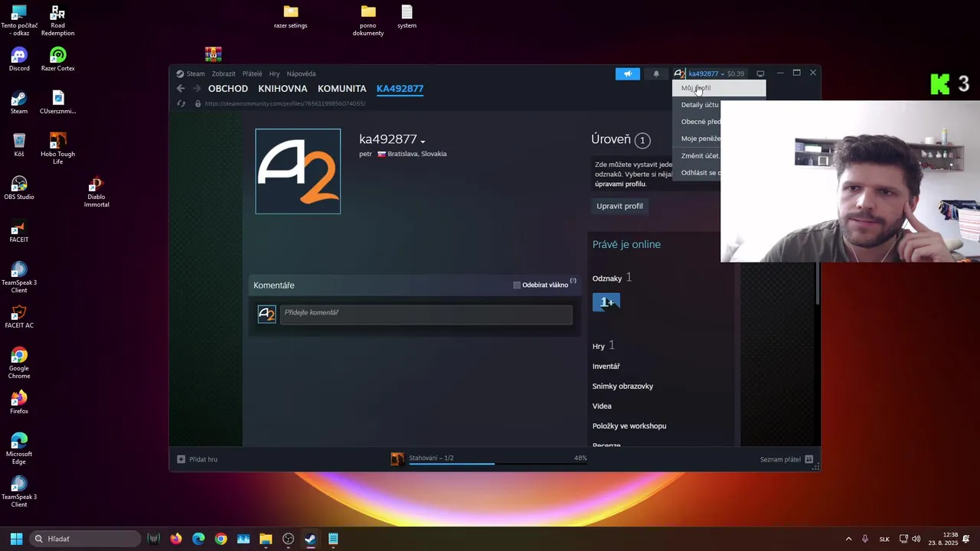The width and height of the screenshot is (980, 551).
Task: Go to the OBCHOD tab
Action: [228, 89]
